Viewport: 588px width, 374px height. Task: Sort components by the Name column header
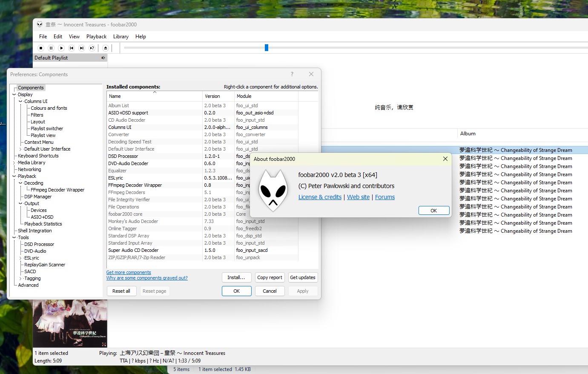154,96
